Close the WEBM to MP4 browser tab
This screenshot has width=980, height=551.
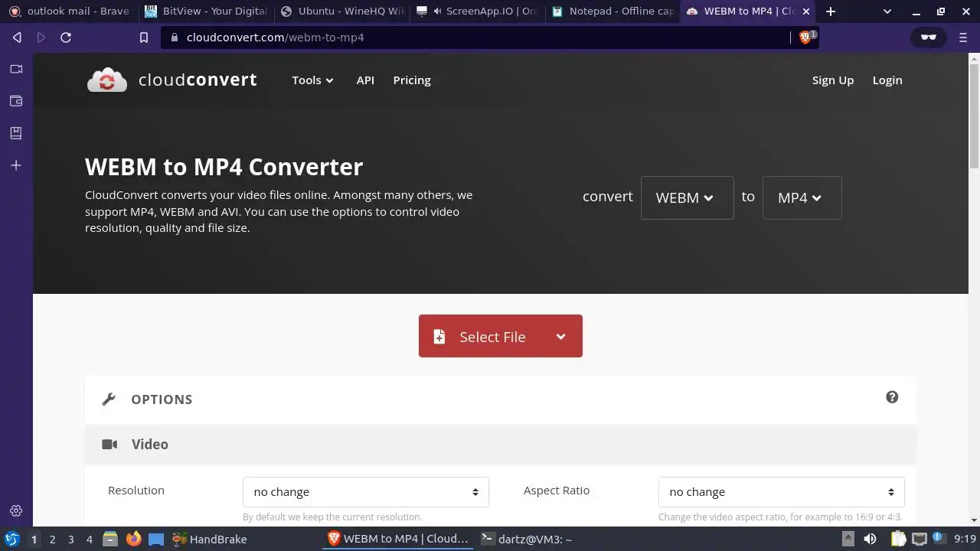tap(805, 11)
